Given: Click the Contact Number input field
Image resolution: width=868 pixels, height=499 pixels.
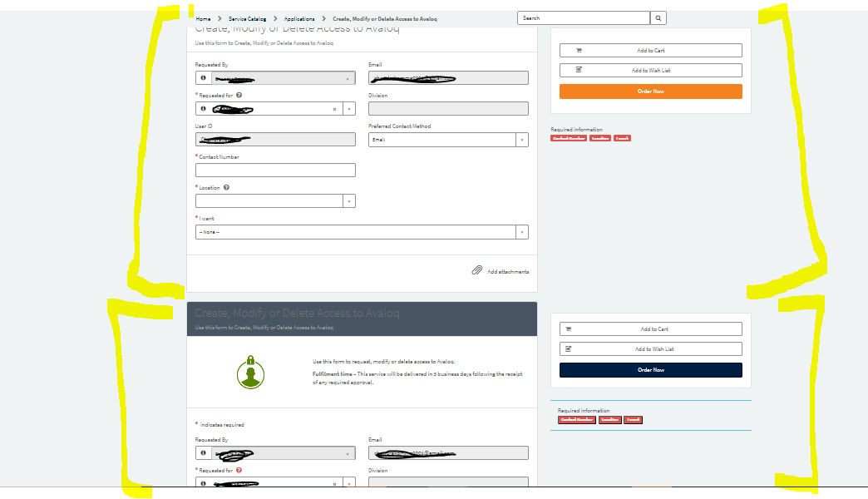Looking at the screenshot, I should click(x=275, y=170).
